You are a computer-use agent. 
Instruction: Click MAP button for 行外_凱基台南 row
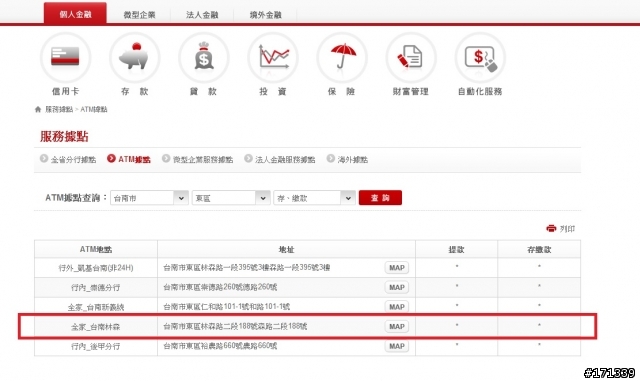397,268
